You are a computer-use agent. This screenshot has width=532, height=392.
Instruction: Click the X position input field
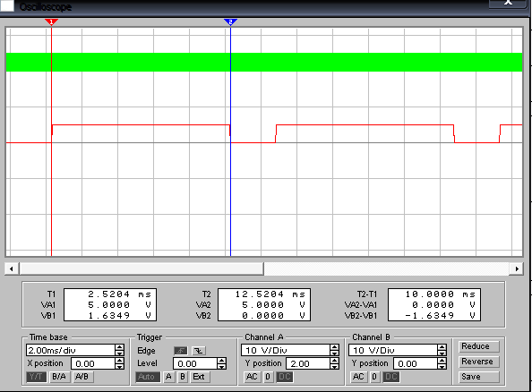tap(93, 364)
